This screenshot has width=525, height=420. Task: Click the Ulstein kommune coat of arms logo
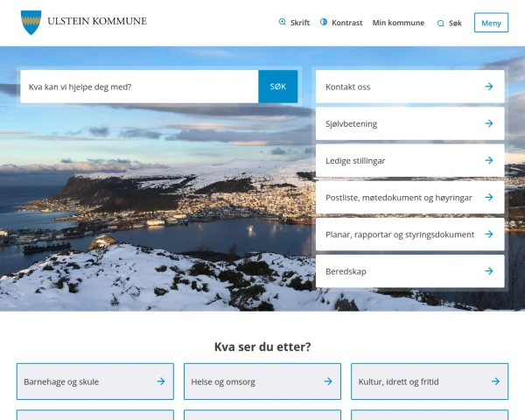point(31,23)
